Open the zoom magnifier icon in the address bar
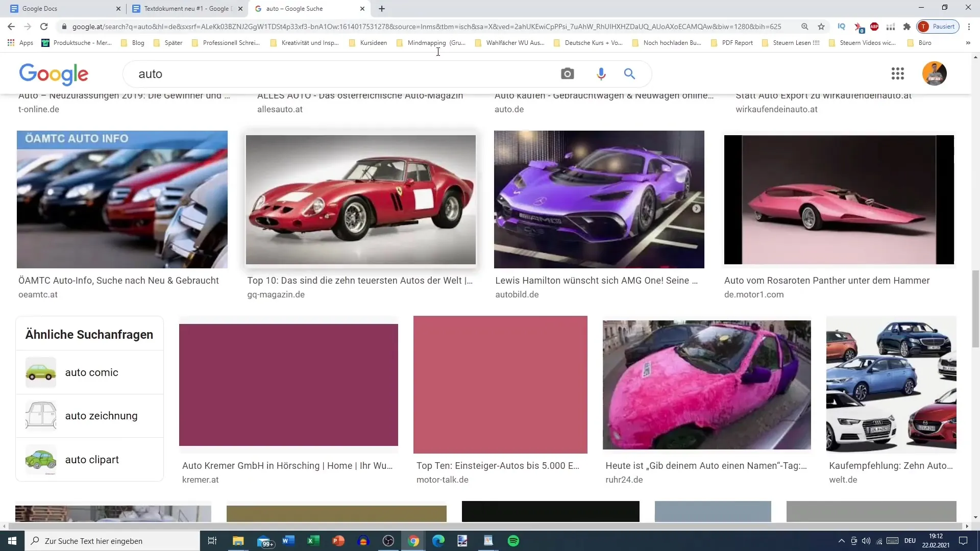This screenshot has width=980, height=551. [x=804, y=27]
